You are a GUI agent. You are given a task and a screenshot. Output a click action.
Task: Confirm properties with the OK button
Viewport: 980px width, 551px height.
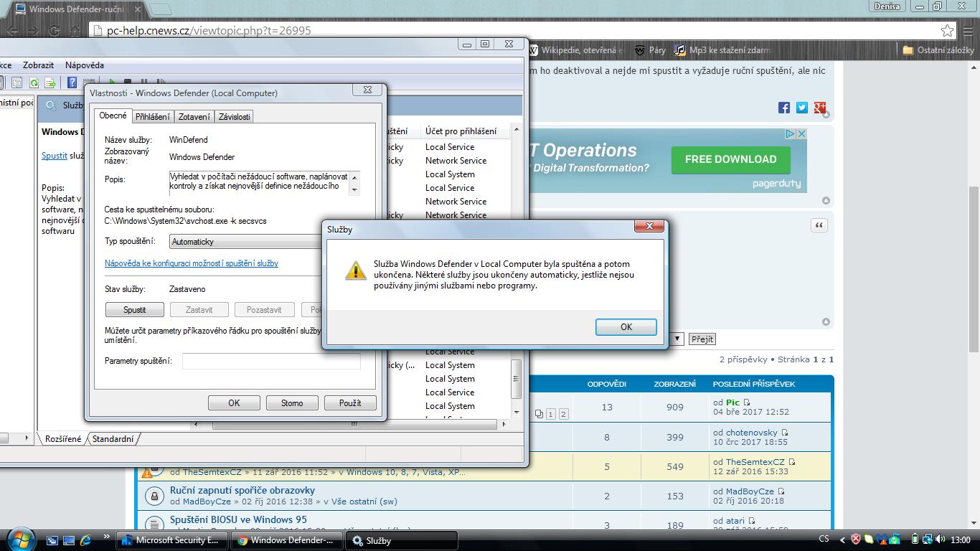(x=234, y=403)
